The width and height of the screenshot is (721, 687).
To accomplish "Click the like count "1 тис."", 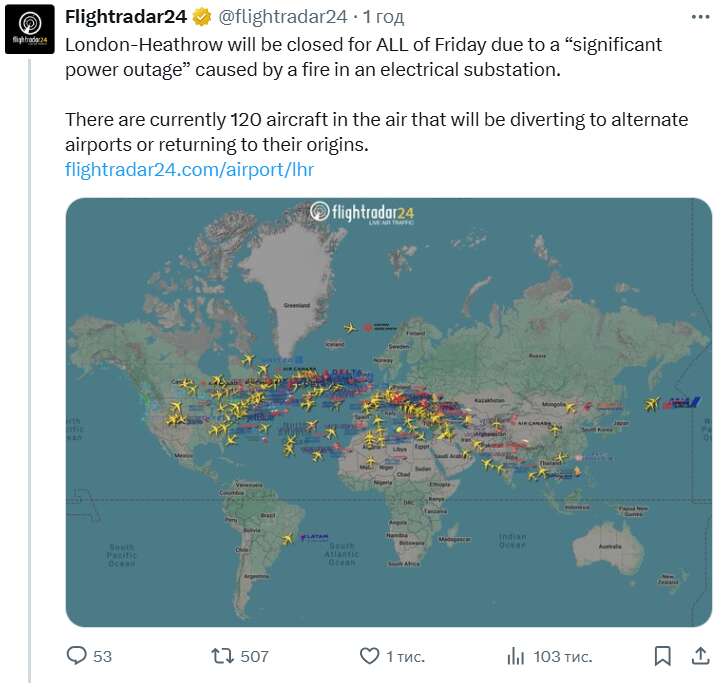I will click(x=405, y=657).
